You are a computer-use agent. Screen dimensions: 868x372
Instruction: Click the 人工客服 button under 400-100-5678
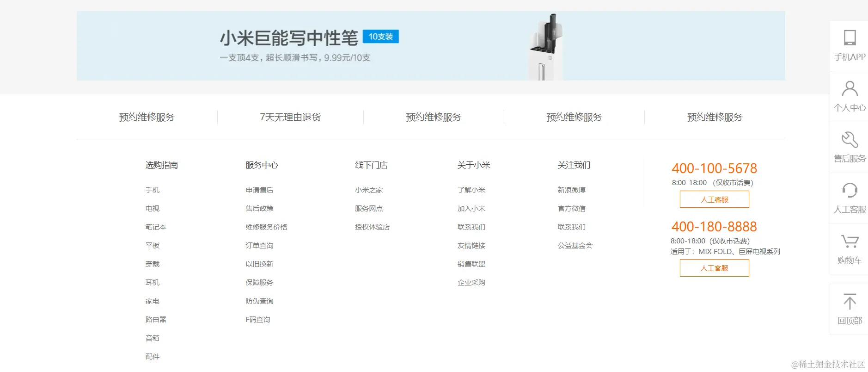714,199
